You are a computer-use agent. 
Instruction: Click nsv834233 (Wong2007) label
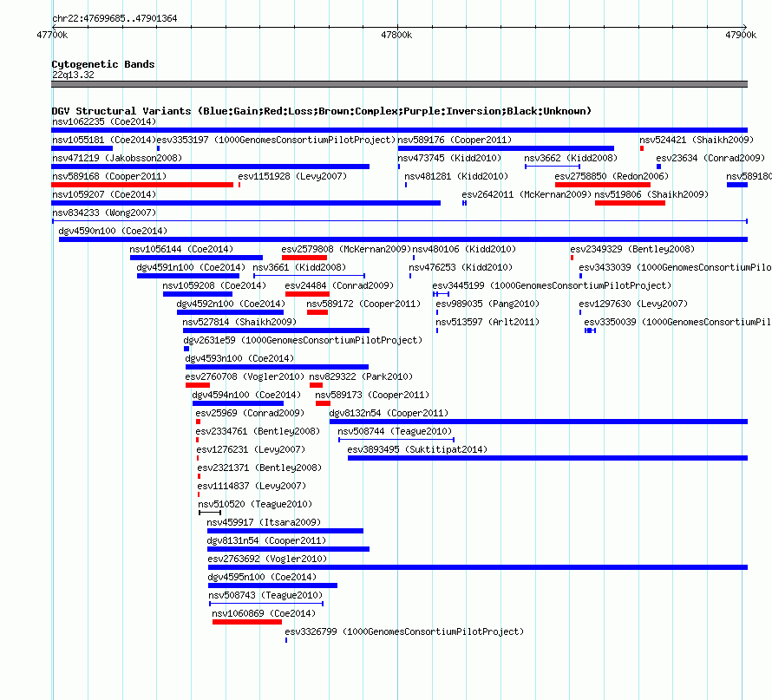(104, 213)
